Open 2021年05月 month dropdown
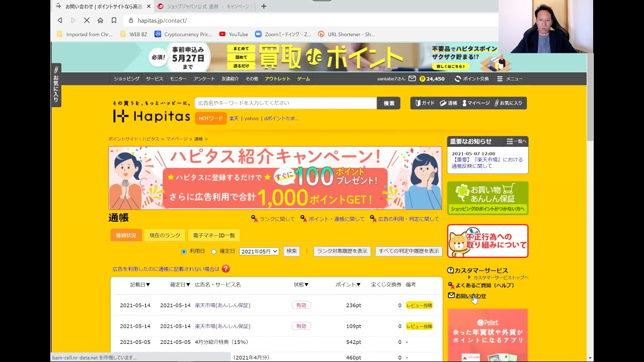The width and height of the screenshot is (644, 362). tap(259, 251)
